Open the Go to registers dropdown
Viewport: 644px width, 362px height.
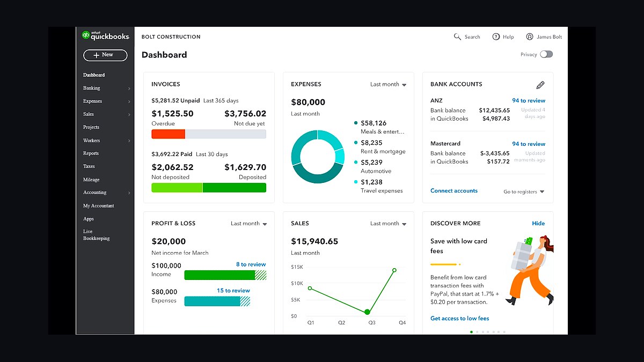pyautogui.click(x=524, y=191)
